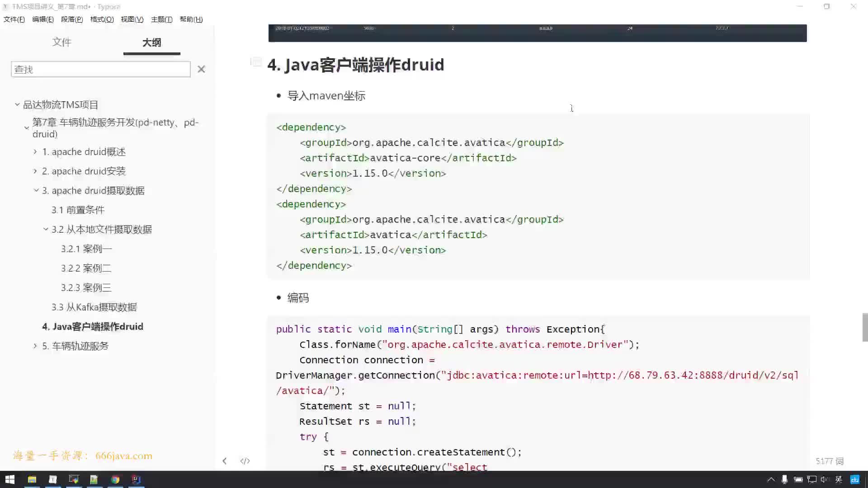The width and height of the screenshot is (868, 488).
Task: Go to 3.2 从本地文件摄取数据
Action: pyautogui.click(x=102, y=230)
